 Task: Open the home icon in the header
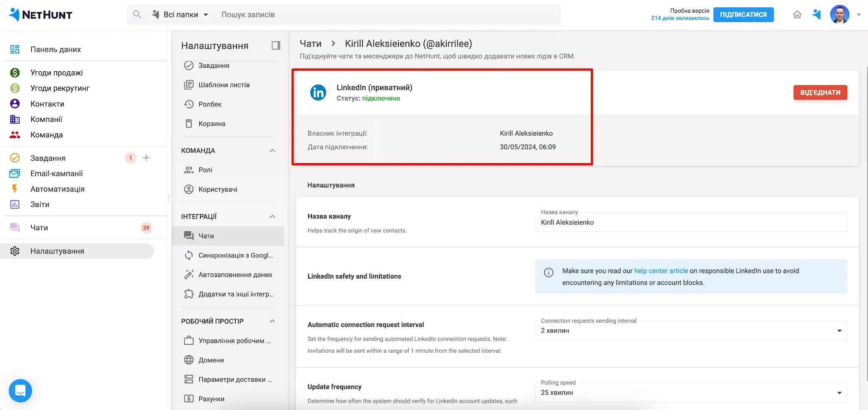tap(797, 14)
